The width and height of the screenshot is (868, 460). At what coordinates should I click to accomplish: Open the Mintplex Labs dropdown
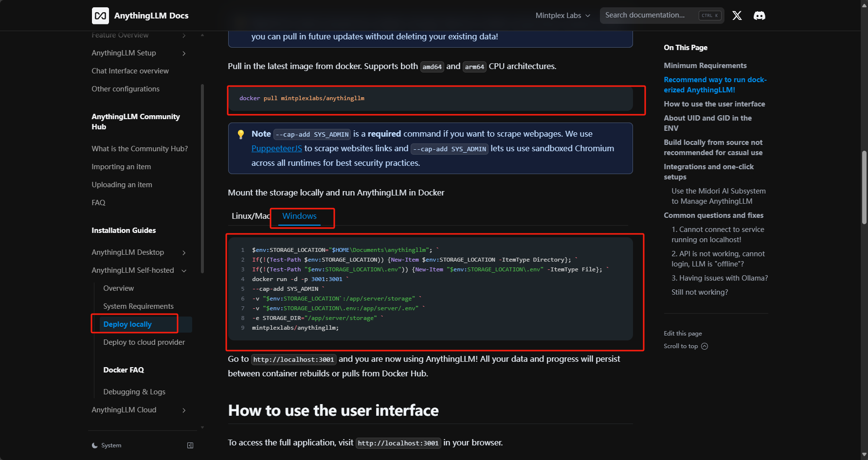[x=562, y=16]
